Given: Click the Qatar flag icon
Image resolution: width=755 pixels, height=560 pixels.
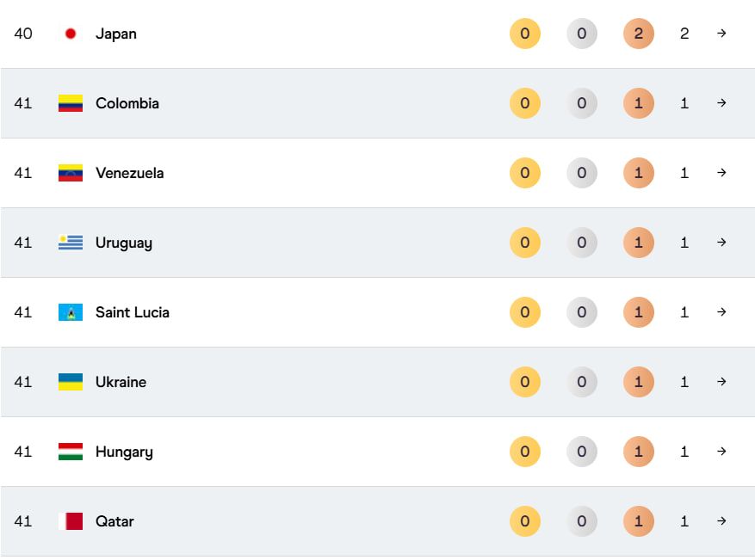Looking at the screenshot, I should (71, 521).
